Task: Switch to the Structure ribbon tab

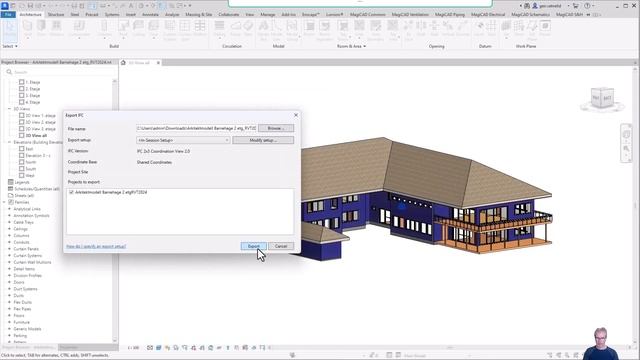Action: coord(56,15)
